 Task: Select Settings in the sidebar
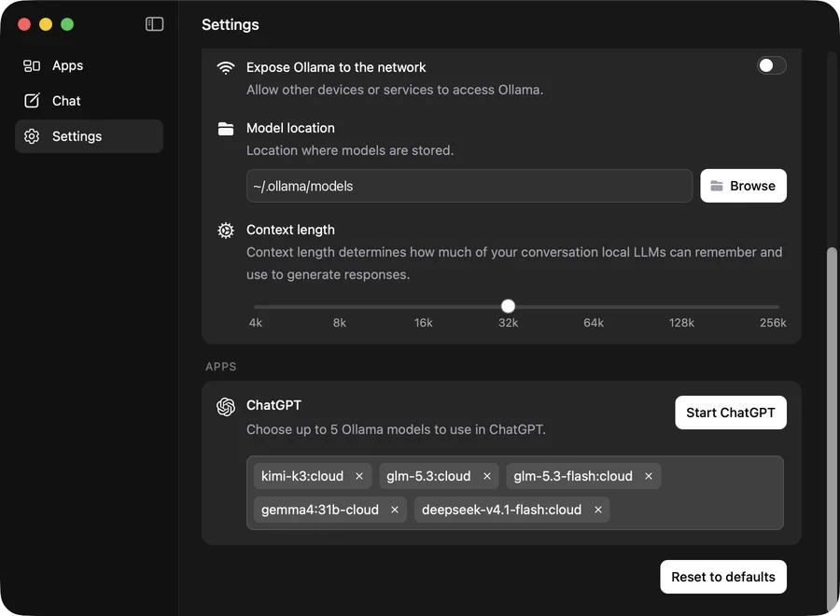tap(89, 136)
